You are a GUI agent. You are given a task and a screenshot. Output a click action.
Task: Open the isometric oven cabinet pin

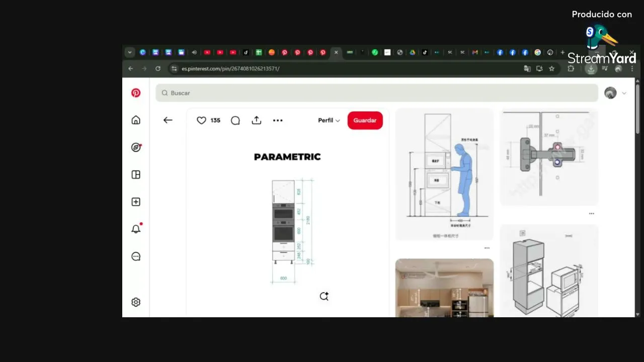click(549, 271)
